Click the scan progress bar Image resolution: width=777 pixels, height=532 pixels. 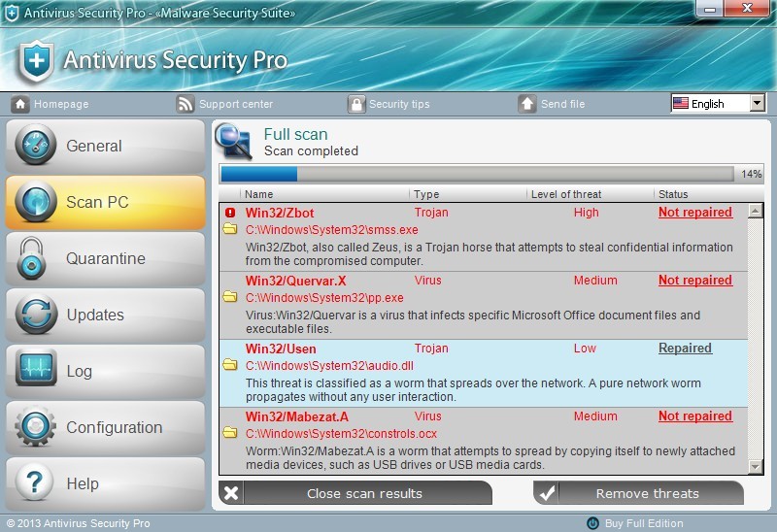coord(477,174)
